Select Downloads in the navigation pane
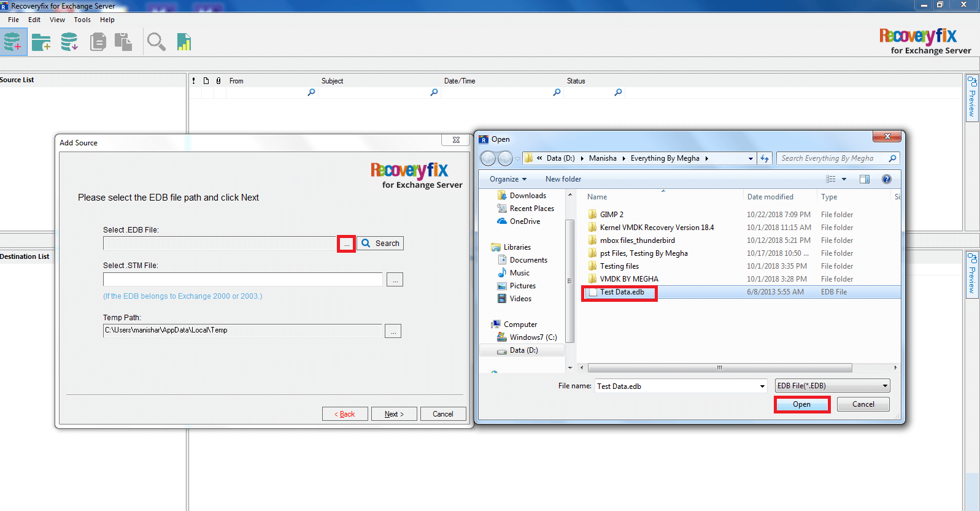This screenshot has width=980, height=511. point(528,196)
